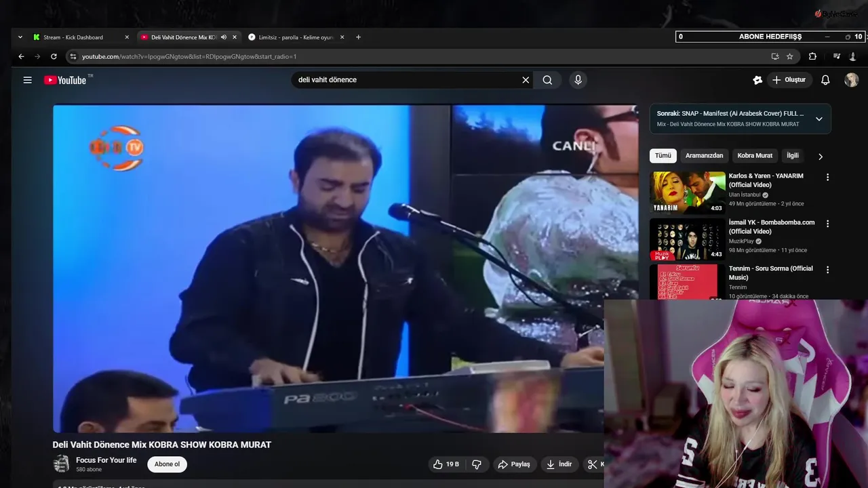Viewport: 868px width, 488px height.
Task: Visit the Ulan İstanbul channel
Action: 745,195
